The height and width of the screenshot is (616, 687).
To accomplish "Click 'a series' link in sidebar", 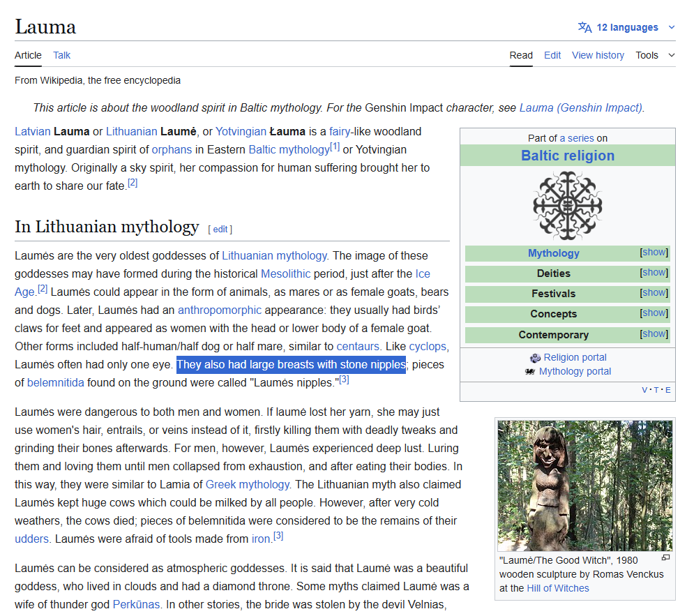I will (x=577, y=138).
